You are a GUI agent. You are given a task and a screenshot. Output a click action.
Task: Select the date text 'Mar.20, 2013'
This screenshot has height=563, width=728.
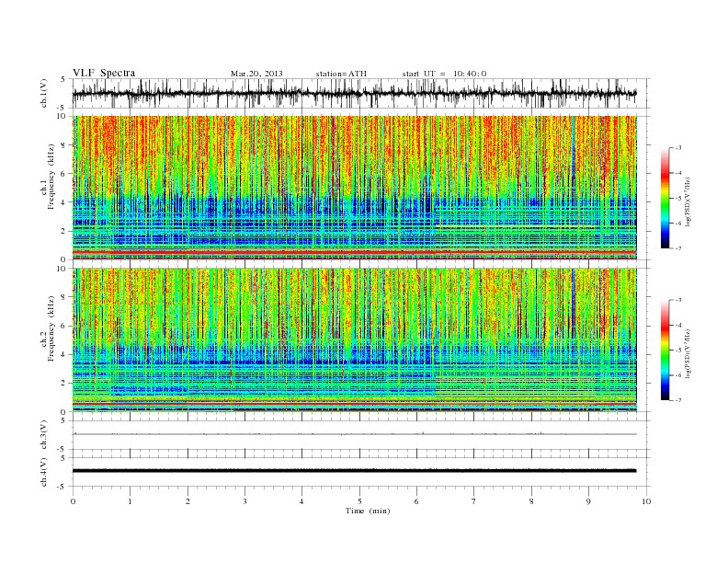[x=256, y=74]
